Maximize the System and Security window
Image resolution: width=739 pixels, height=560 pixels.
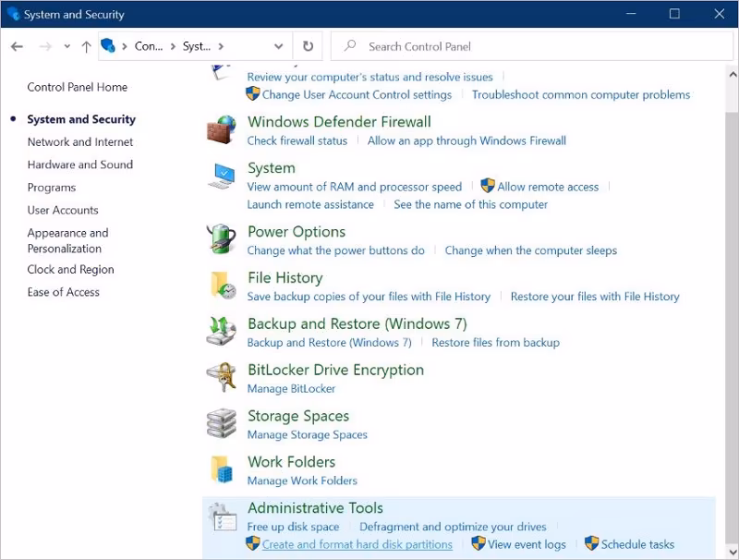[674, 14]
